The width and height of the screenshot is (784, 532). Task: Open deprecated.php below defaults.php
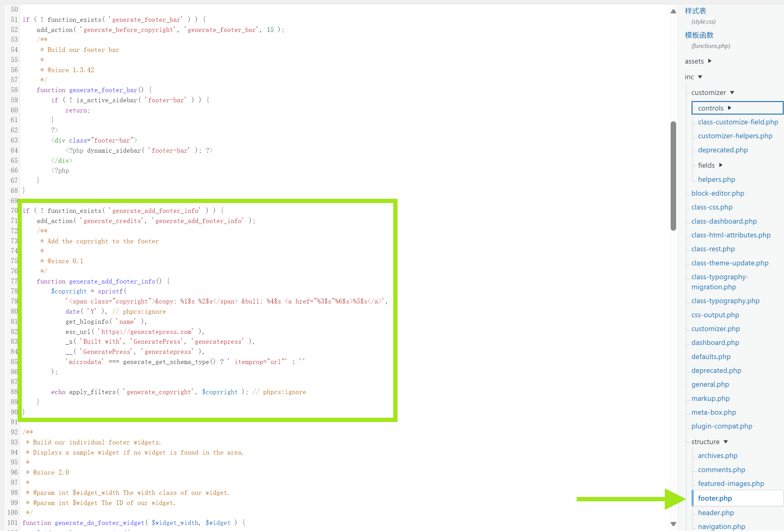coord(716,371)
